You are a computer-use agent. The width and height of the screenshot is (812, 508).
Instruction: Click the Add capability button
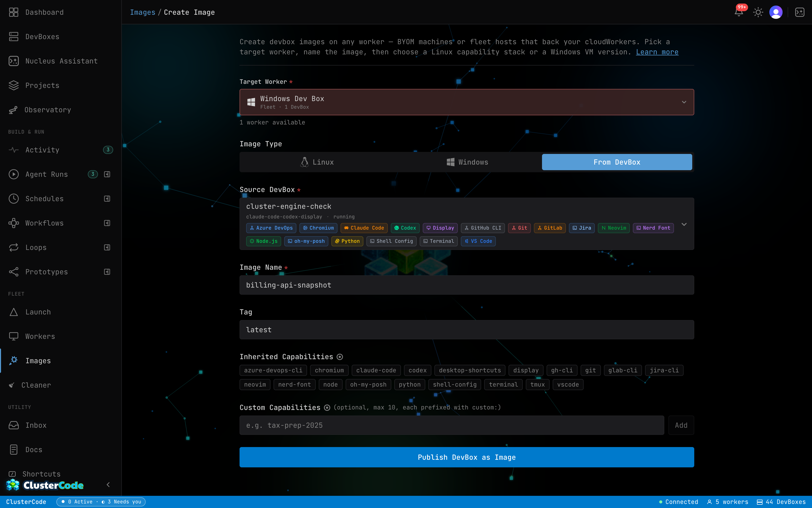tap(681, 425)
